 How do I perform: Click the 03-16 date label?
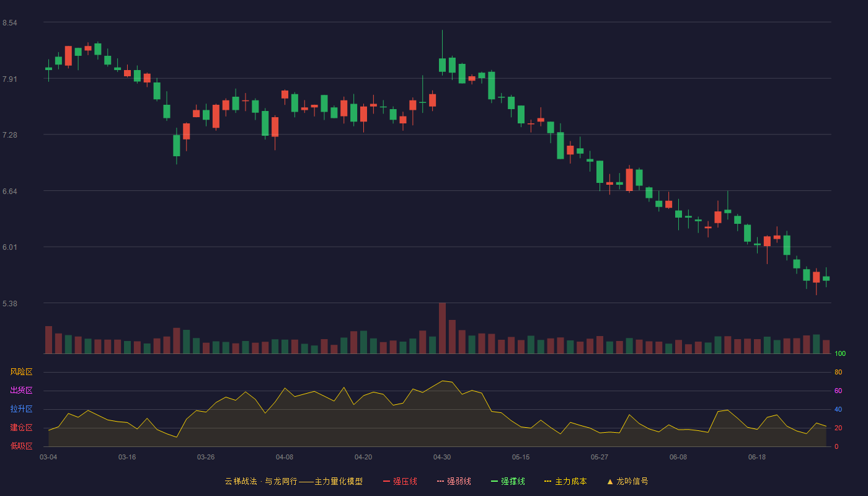click(x=127, y=457)
